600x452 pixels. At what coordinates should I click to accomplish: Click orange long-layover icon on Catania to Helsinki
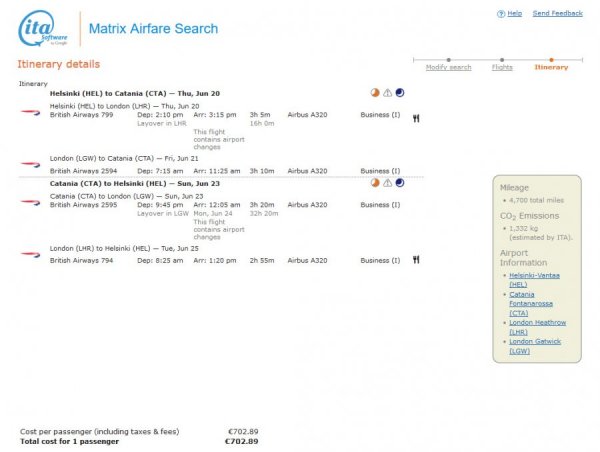[x=375, y=183]
